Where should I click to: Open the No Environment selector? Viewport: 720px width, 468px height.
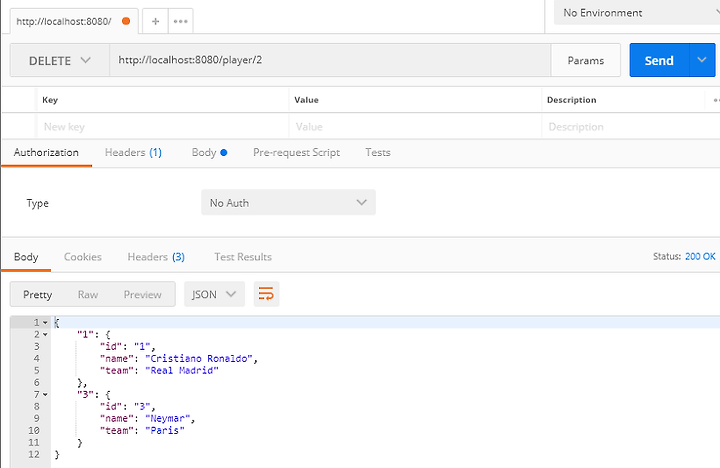coord(638,12)
